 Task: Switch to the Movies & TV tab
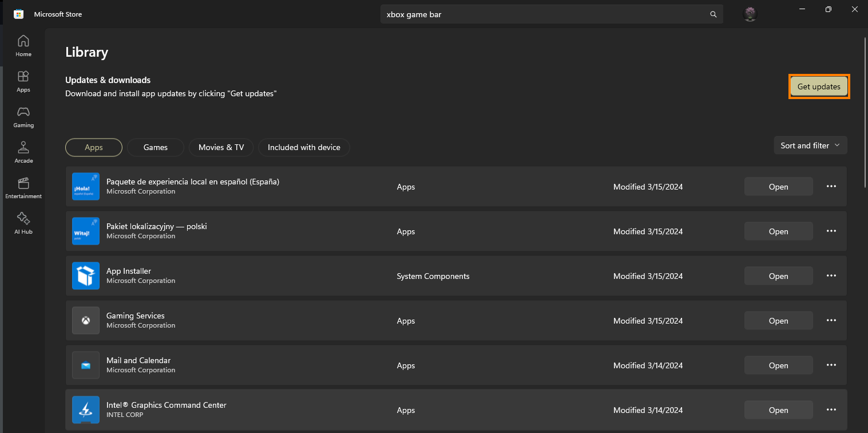pos(221,147)
